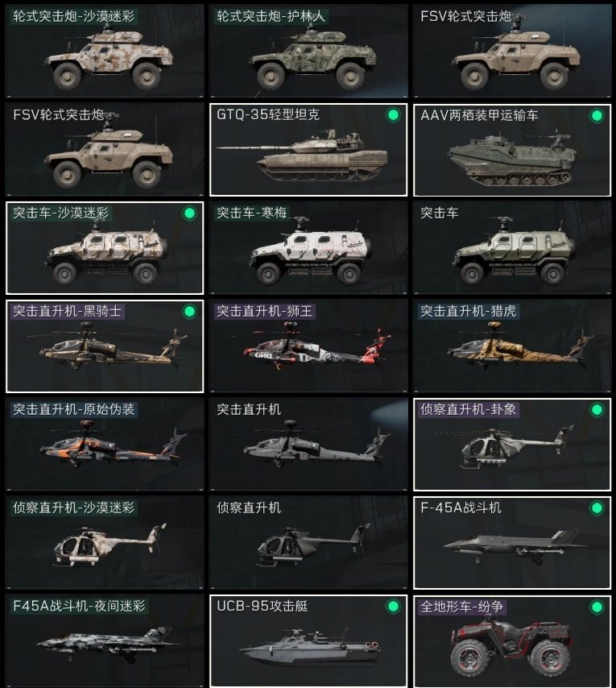Click green equipped dot on F-45A战斗机
The width and height of the screenshot is (616, 688).
point(597,508)
